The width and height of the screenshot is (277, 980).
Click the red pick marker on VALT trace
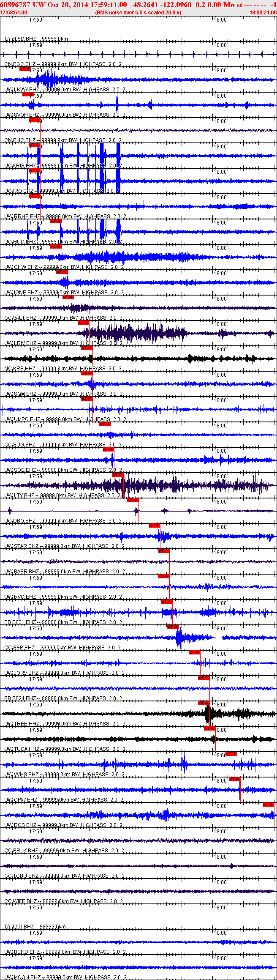68,297
